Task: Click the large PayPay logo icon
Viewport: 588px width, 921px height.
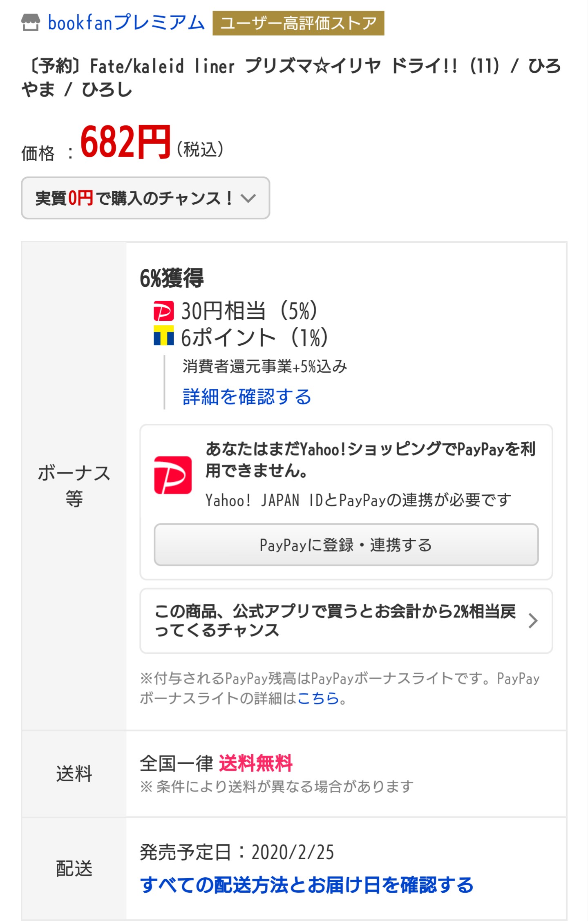Action: (x=173, y=475)
